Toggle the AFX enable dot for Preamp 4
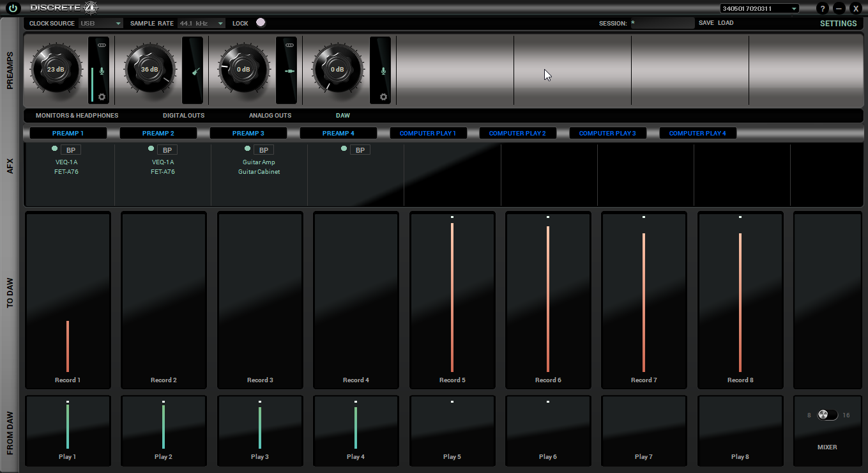Screen dimensions: 868x473 (344, 148)
